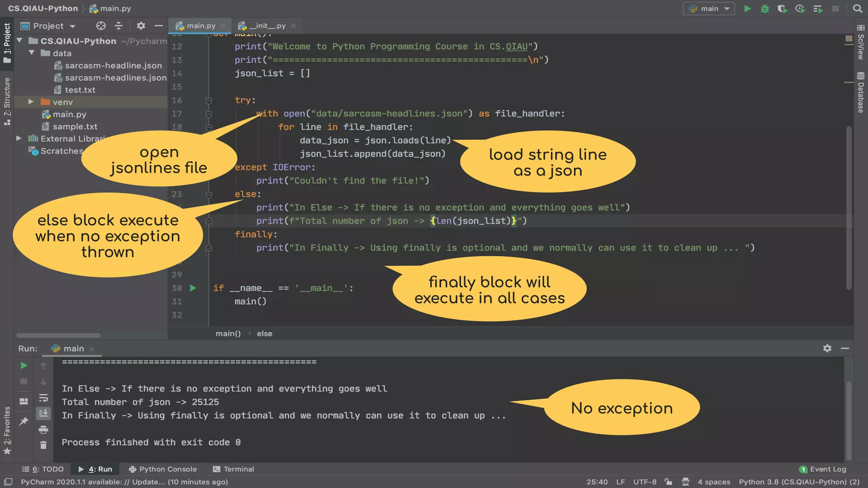Image resolution: width=868 pixels, height=488 pixels.
Task: Rerun main in Run panel
Action: (24, 365)
